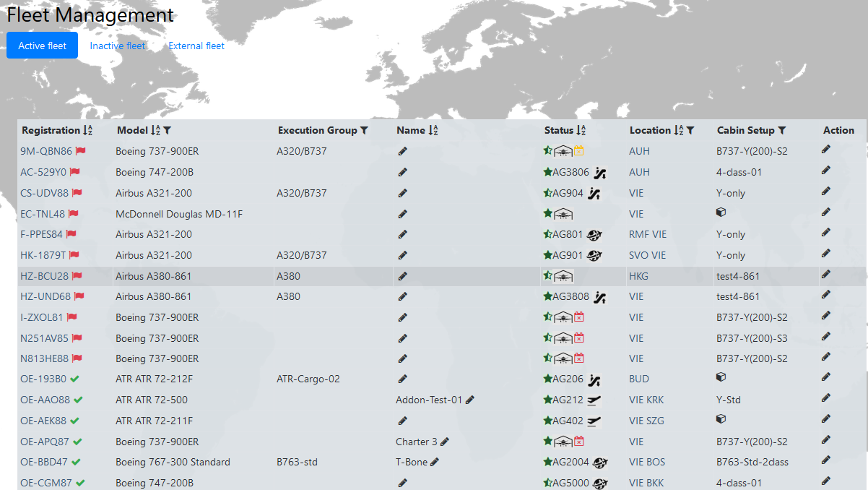Open aircraft HZ-BCU28 registration link
This screenshot has height=490, width=868.
pyautogui.click(x=45, y=276)
